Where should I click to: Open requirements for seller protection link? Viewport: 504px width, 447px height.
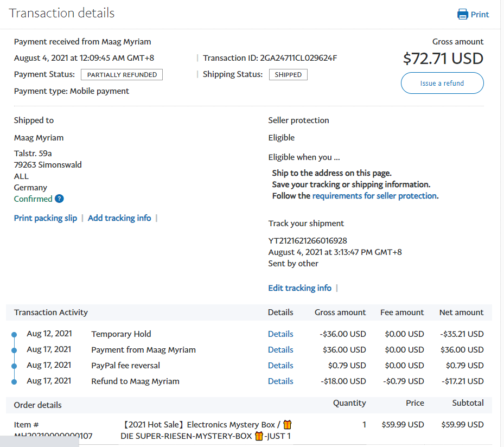coord(374,196)
